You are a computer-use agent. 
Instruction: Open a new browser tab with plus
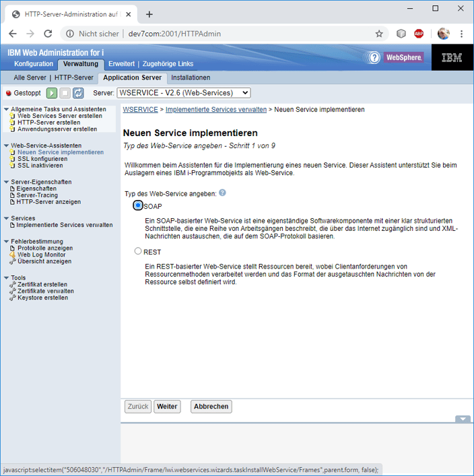149,14
